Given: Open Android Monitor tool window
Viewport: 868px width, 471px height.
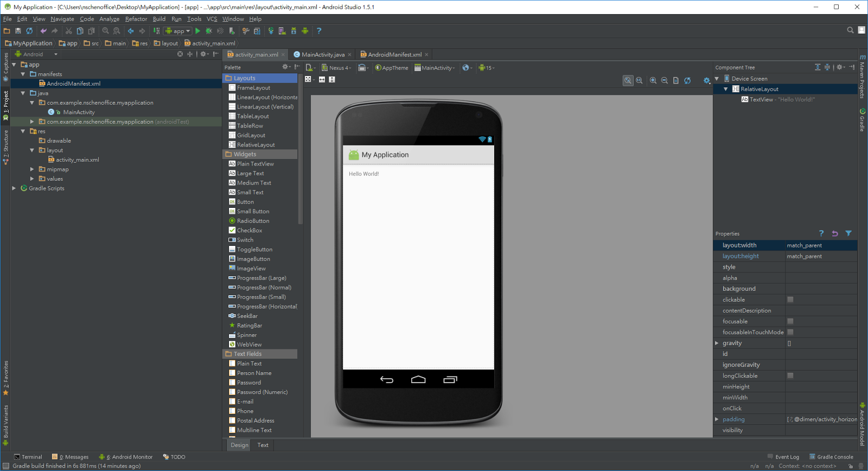Looking at the screenshot, I should [x=126, y=457].
